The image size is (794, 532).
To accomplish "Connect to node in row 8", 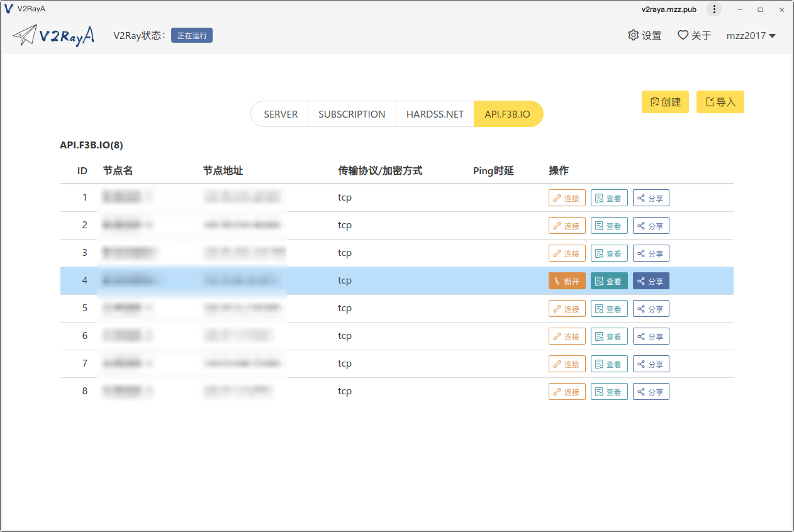I will coord(567,392).
